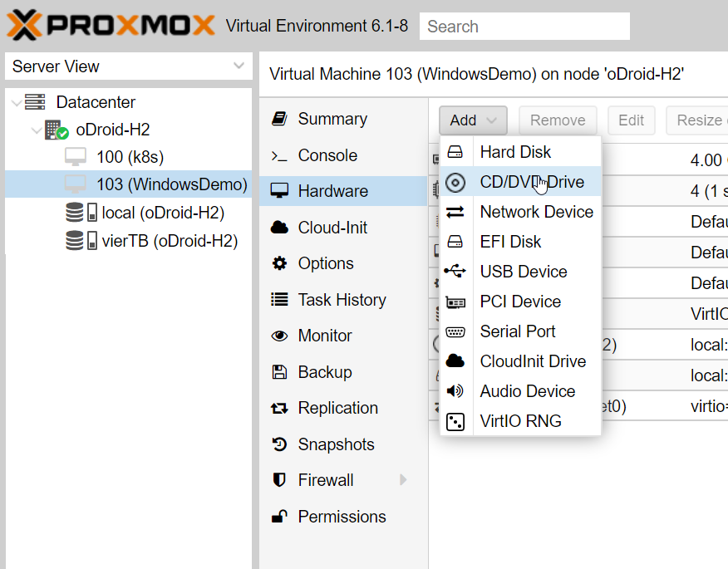
Task: Choose Serial Port from Add menu
Action: tap(520, 331)
